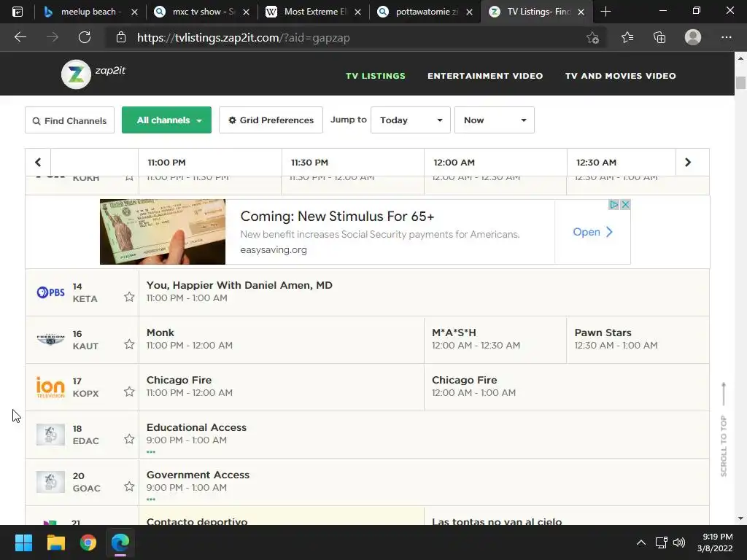Switch to the meelup beach browser tab
747x560 pixels.
click(x=89, y=12)
